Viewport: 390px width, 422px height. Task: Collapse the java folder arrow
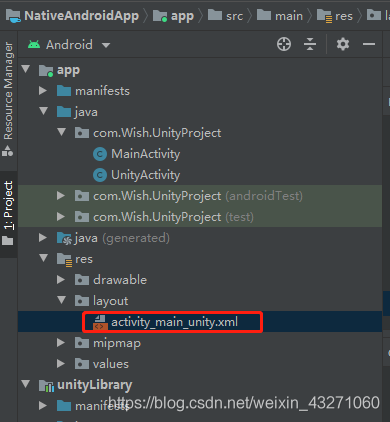[x=44, y=111]
